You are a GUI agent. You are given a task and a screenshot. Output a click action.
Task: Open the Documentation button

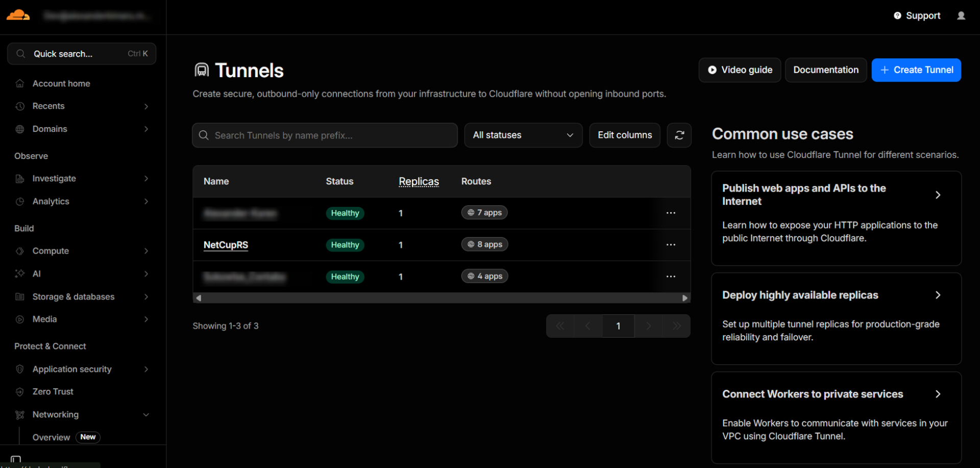click(x=826, y=70)
